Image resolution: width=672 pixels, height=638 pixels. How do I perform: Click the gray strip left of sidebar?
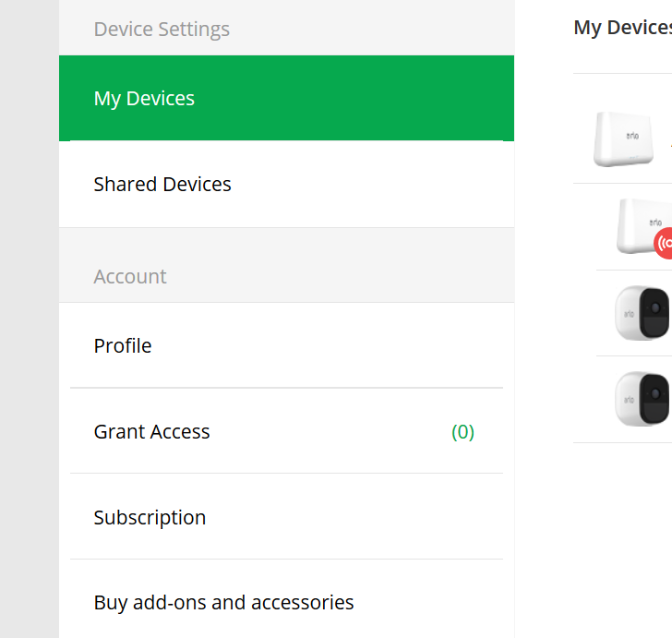30,319
